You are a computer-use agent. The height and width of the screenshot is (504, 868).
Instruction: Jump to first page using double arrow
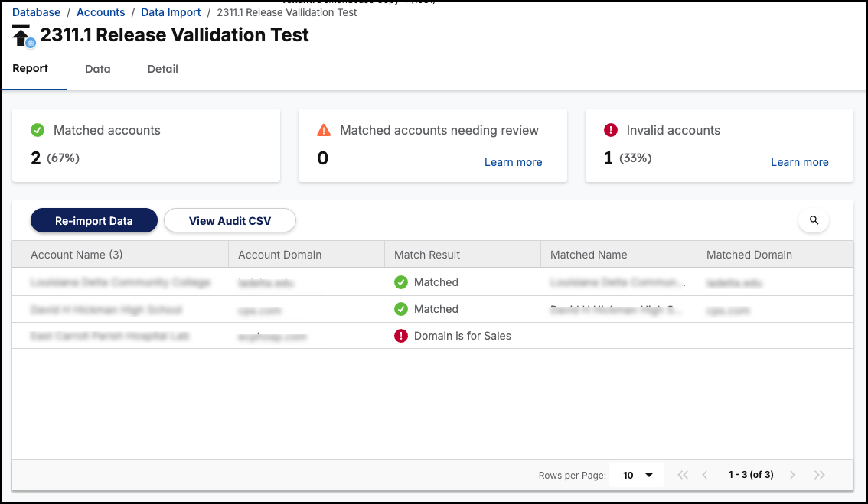click(x=683, y=475)
